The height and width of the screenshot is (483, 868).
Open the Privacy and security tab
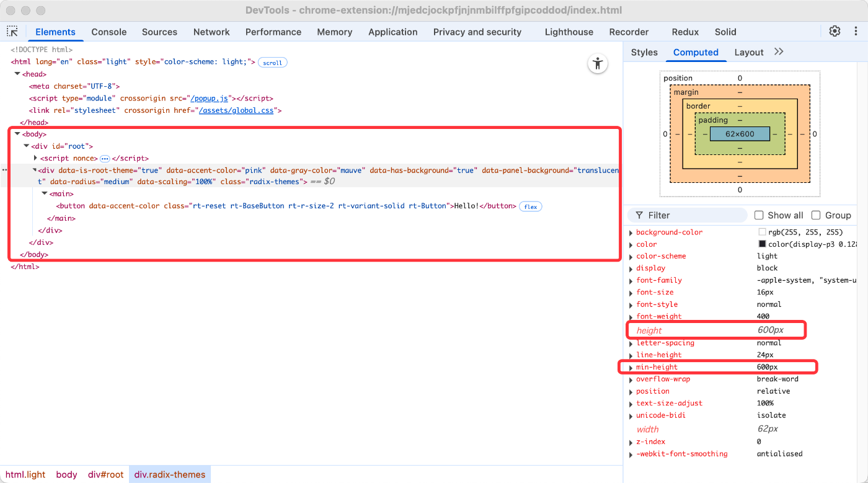[x=477, y=32]
